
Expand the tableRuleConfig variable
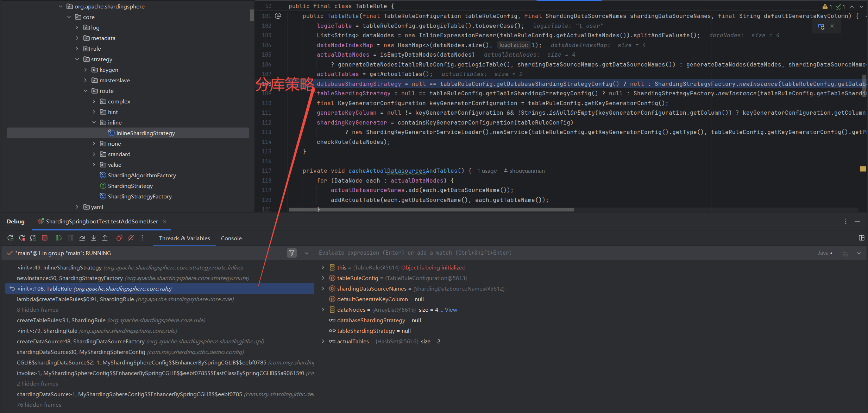pyautogui.click(x=323, y=278)
